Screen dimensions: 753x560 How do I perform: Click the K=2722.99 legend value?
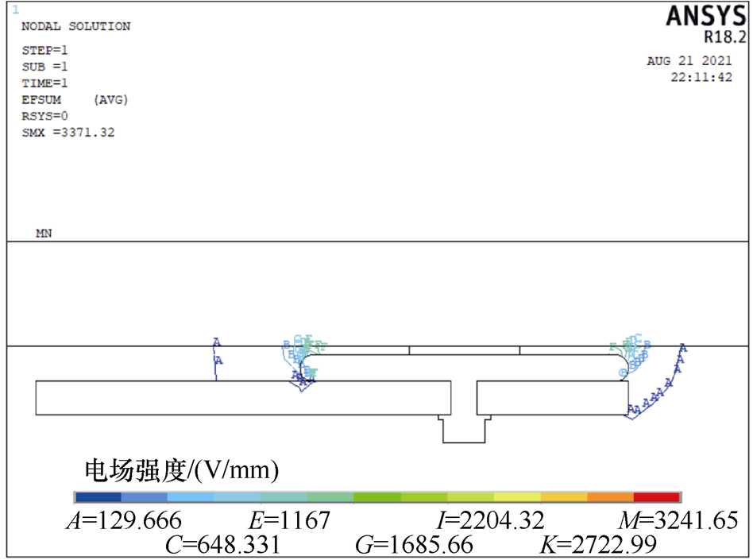coord(598,545)
